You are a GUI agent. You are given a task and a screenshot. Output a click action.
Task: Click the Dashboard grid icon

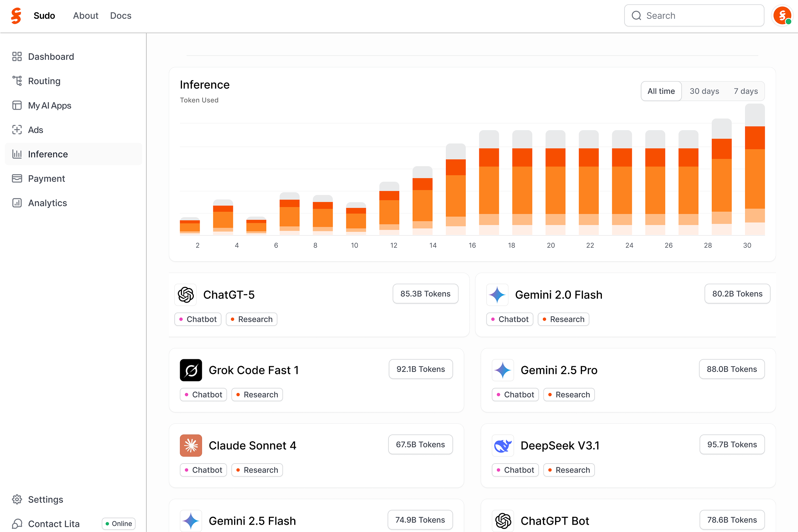pyautogui.click(x=17, y=57)
